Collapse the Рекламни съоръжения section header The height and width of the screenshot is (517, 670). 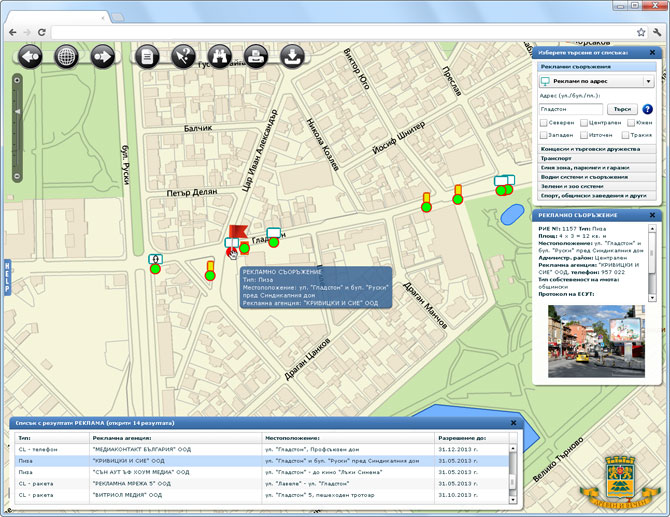[x=597, y=67]
